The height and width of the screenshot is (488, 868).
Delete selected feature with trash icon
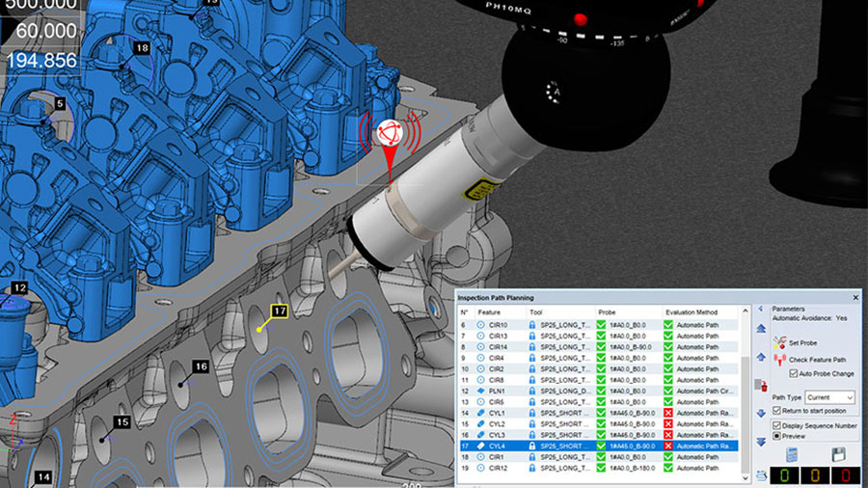click(762, 385)
